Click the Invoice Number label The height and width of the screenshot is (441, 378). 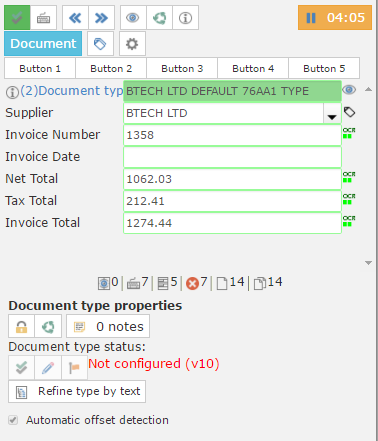point(53,135)
